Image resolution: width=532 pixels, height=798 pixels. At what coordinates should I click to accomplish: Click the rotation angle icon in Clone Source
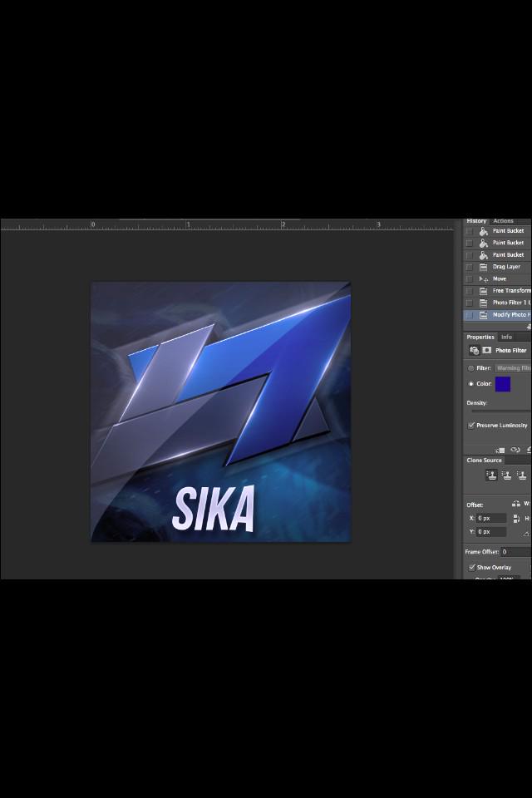pyautogui.click(x=526, y=534)
